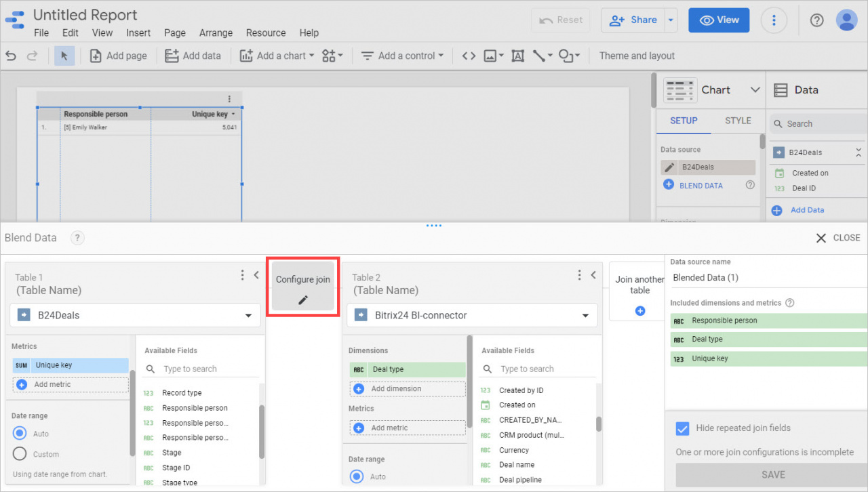Collapse B24Deals fields in Data panel
The image size is (868, 492).
(859, 152)
